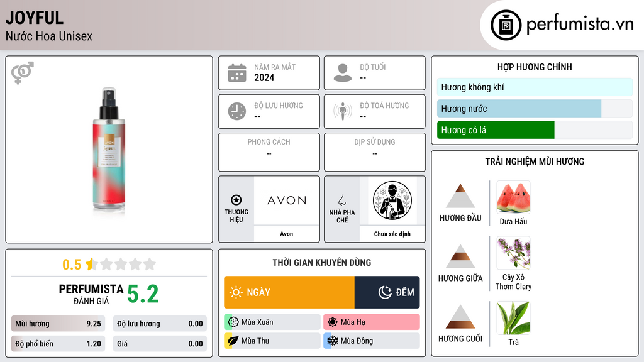Viewport: 644px width, 362px height.
Task: Click the Nước Hoa Unisex subtitle
Action: 49,36
